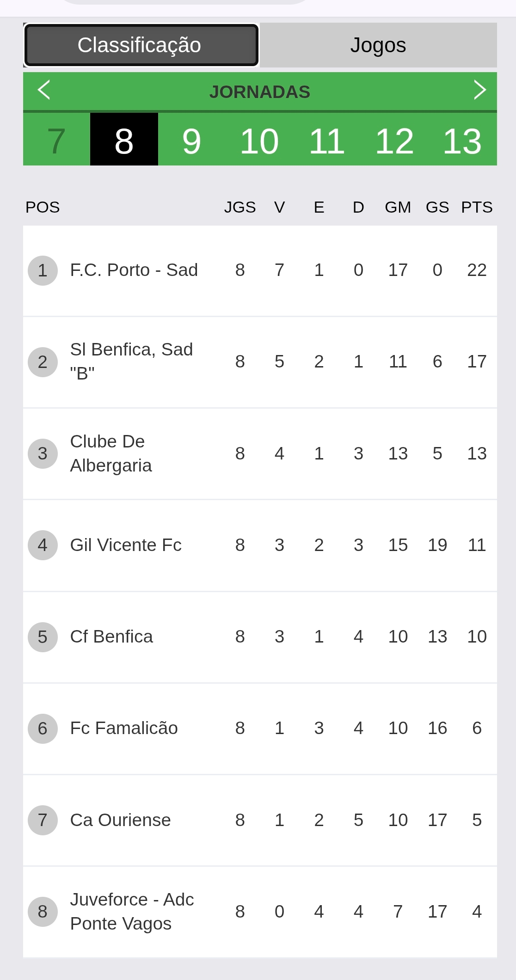Tap Gil Vicente Fc entry
Screen dimensions: 516x980
pyautogui.click(x=126, y=545)
